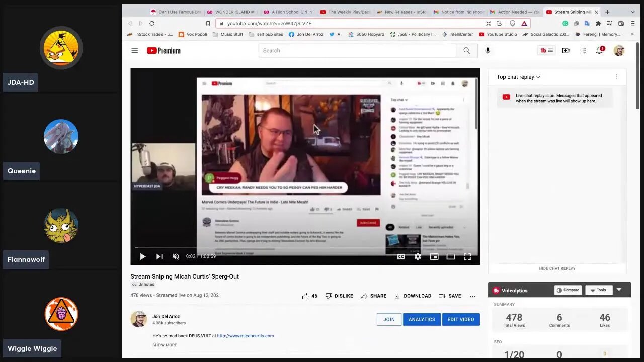The image size is (644, 362).
Task: Click the browser address bar URL
Action: pyautogui.click(x=269, y=23)
